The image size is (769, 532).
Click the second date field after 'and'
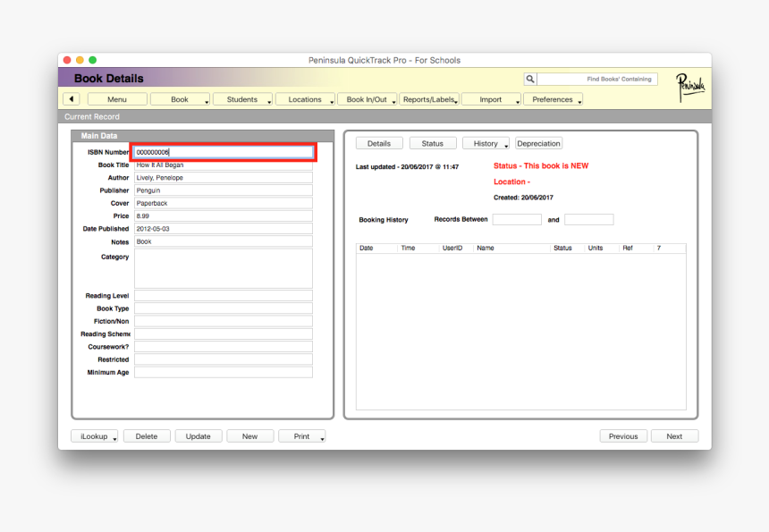pyautogui.click(x=589, y=219)
